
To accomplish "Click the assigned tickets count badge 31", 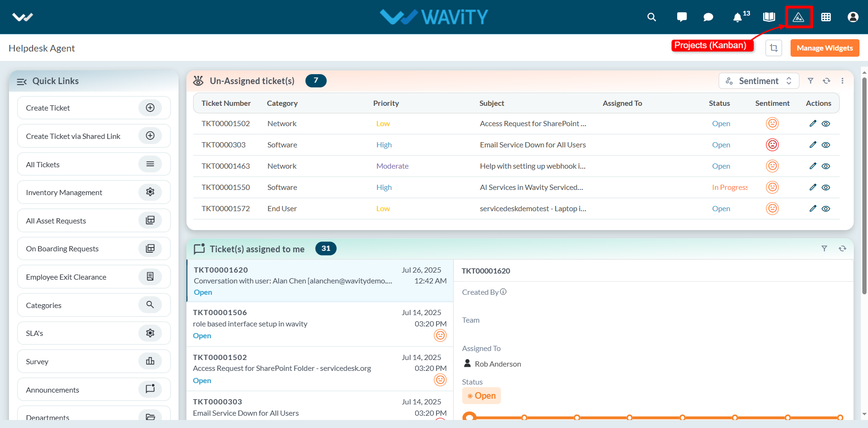I will pyautogui.click(x=326, y=248).
